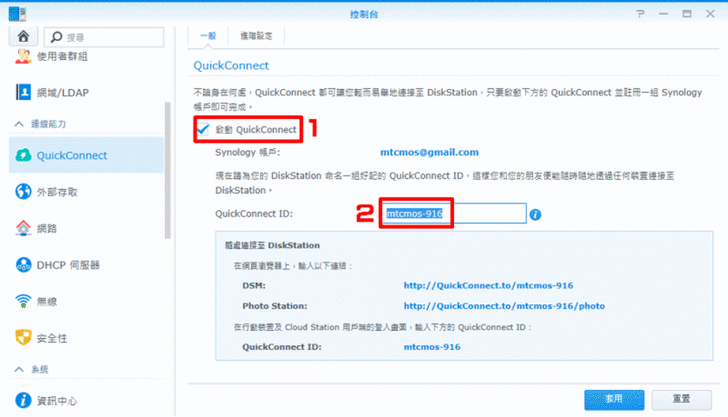Collapse the 系統 section
The height and width of the screenshot is (417, 728).
(x=19, y=370)
